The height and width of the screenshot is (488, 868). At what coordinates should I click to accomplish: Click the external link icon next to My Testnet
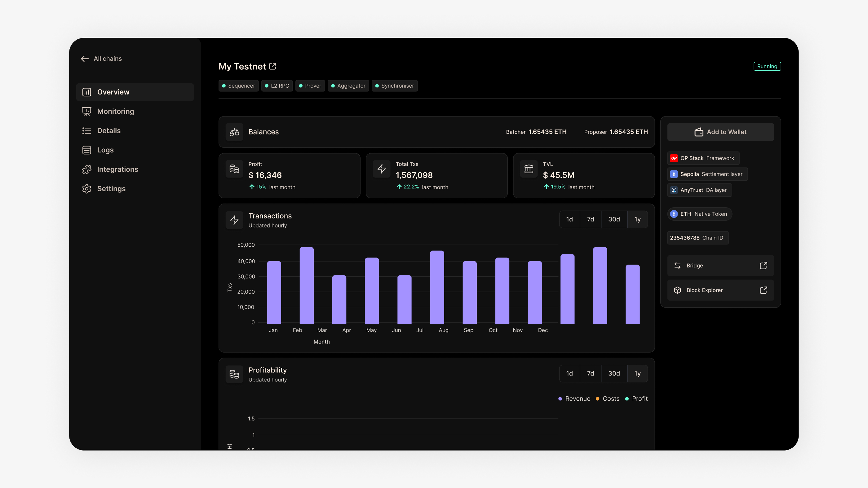click(x=272, y=66)
